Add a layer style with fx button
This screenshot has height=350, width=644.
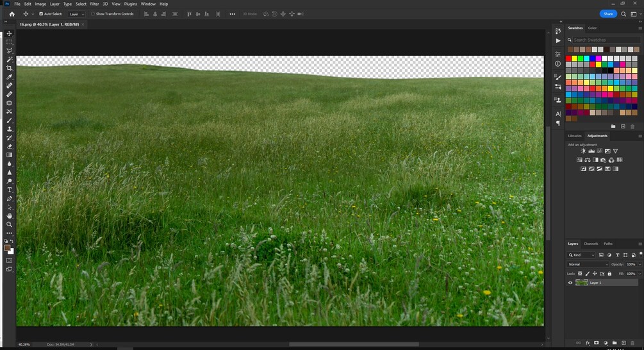click(x=588, y=342)
